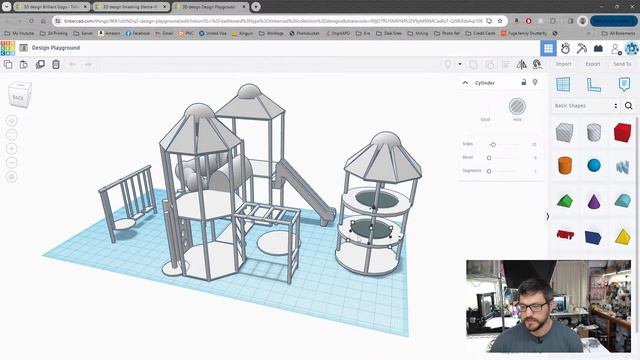640x360 pixels.
Task: Open Blocks view with pickaxe icon
Action: (x=582, y=49)
